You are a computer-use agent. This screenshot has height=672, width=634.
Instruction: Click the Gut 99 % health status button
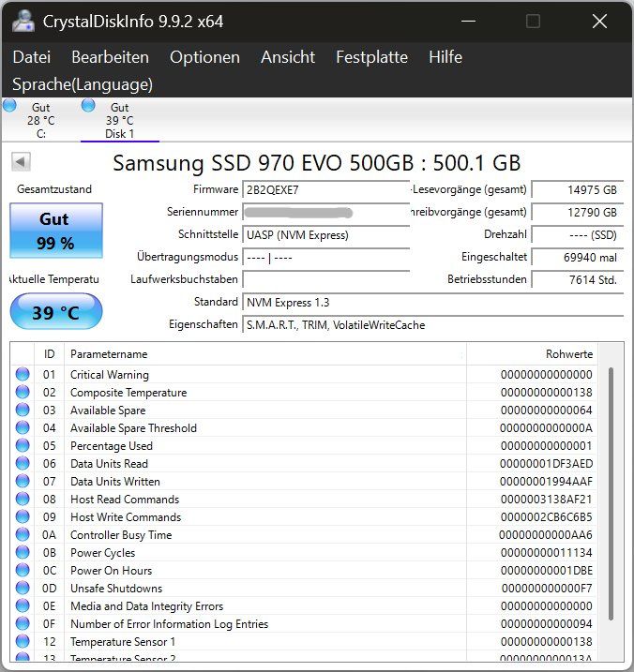[56, 231]
